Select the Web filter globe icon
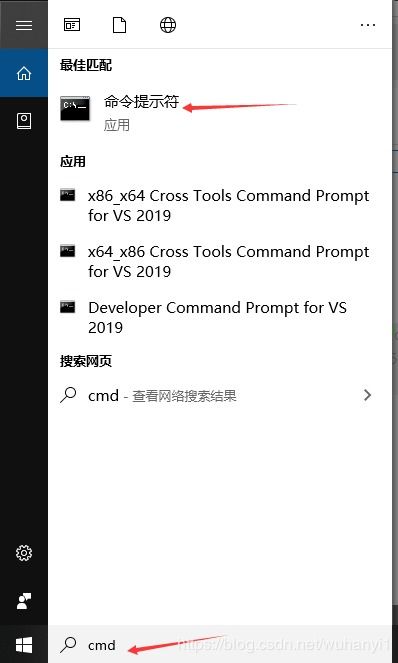Screen dimensions: 398x663 pos(168,25)
